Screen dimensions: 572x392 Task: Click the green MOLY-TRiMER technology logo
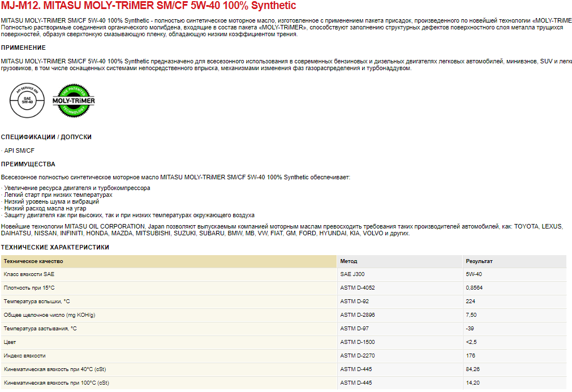(74, 100)
